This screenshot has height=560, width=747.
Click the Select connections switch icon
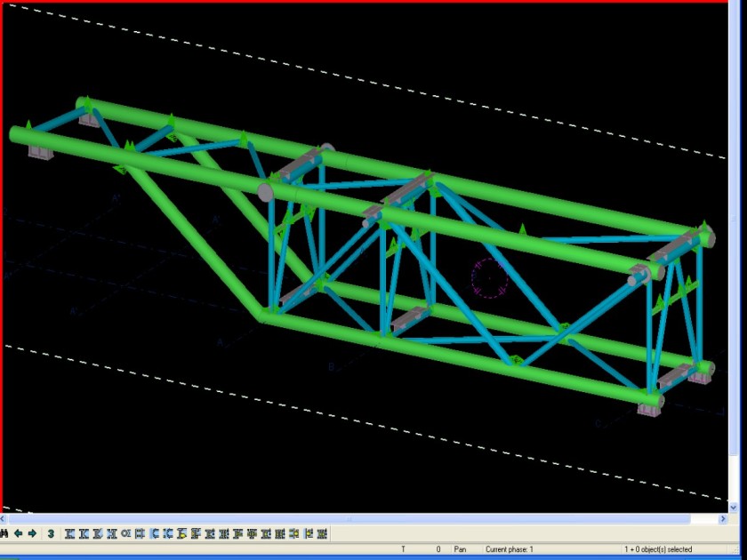click(84, 533)
